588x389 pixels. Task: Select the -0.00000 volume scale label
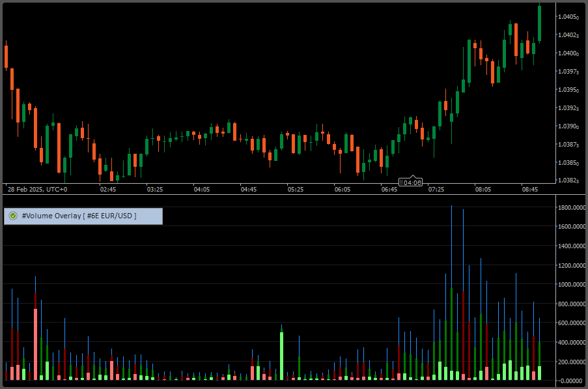click(572, 381)
